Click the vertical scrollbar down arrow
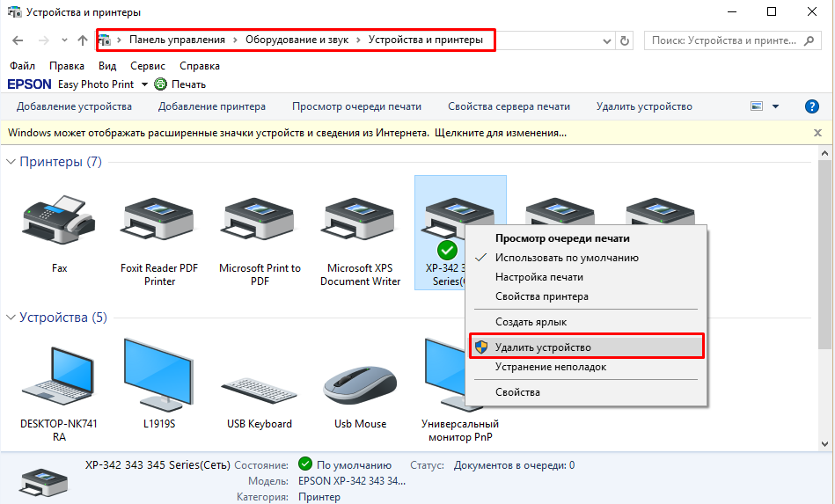Screen dimensions: 835x504 825,444
